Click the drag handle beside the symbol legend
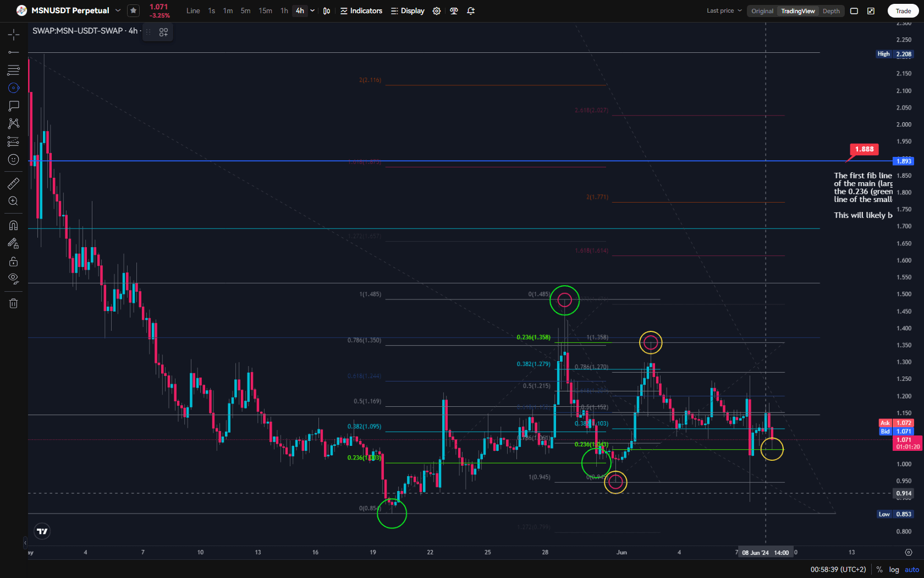The height and width of the screenshot is (578, 924). [148, 32]
